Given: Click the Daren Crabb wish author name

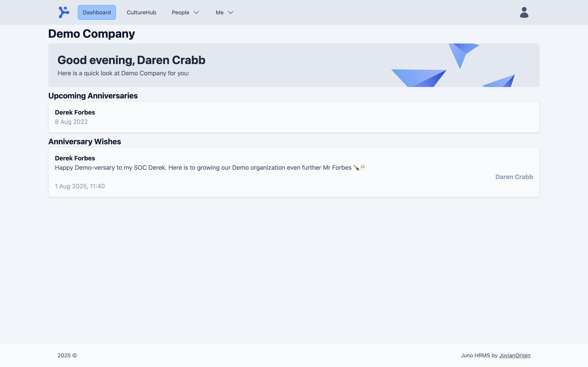Looking at the screenshot, I should 514,177.
